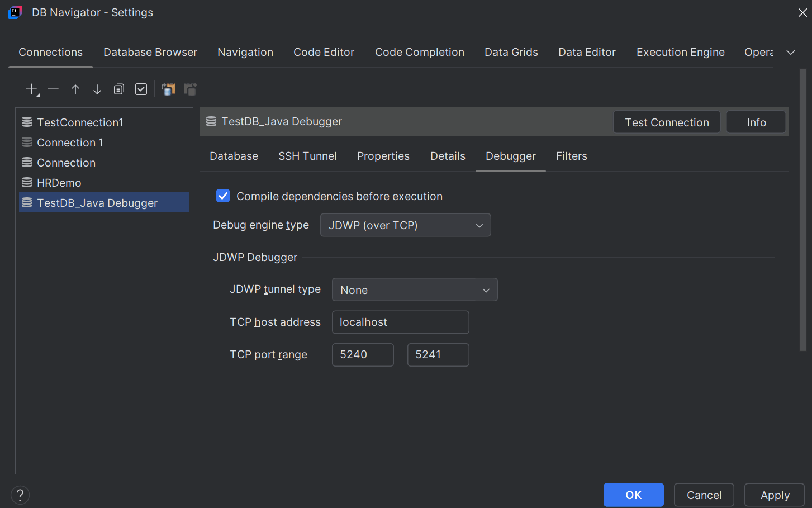Image resolution: width=812 pixels, height=508 pixels.
Task: Remove selected connection with minus icon
Action: coord(53,89)
